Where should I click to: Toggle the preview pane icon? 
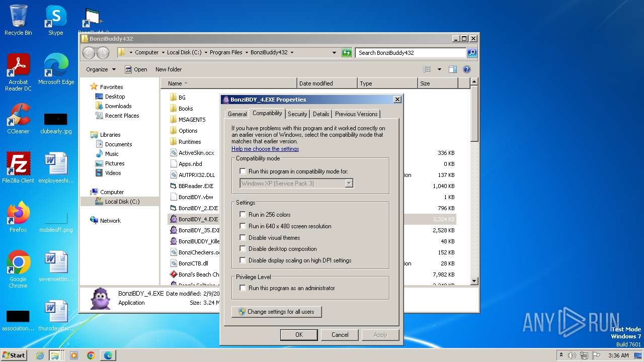point(452,69)
